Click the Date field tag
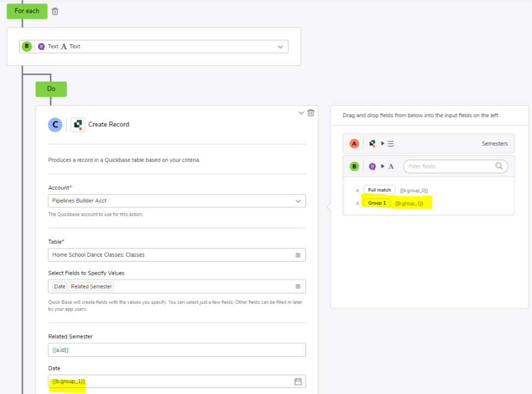Viewport: 532px width, 394px height. pos(60,286)
